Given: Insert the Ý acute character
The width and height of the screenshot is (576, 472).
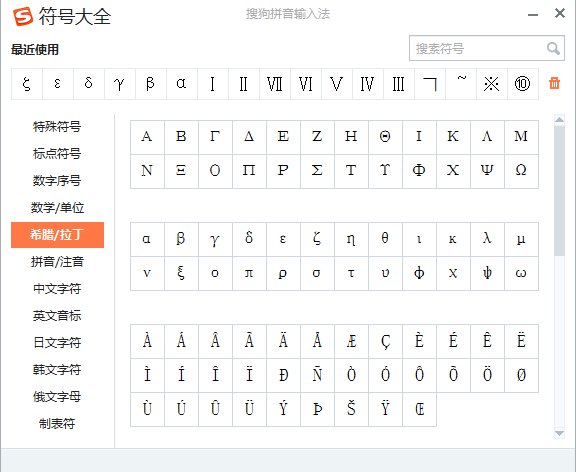Looking at the screenshot, I should [x=283, y=410].
